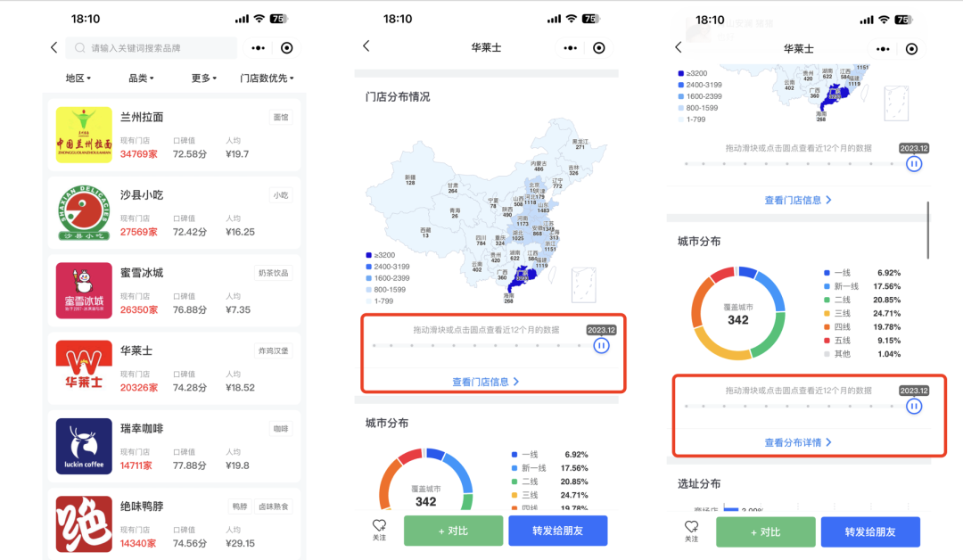Open the 瑞幸咖啡 brand title

point(142,429)
